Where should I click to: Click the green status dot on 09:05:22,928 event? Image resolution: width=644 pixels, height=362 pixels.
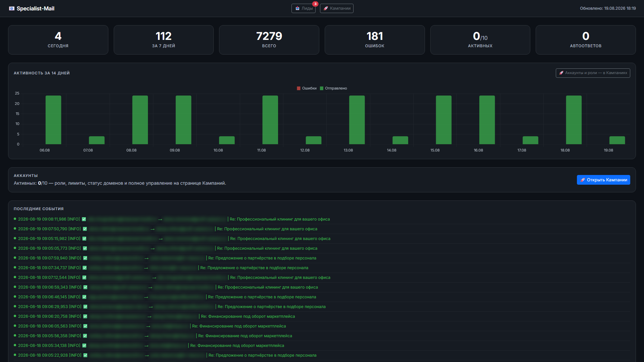[15, 355]
